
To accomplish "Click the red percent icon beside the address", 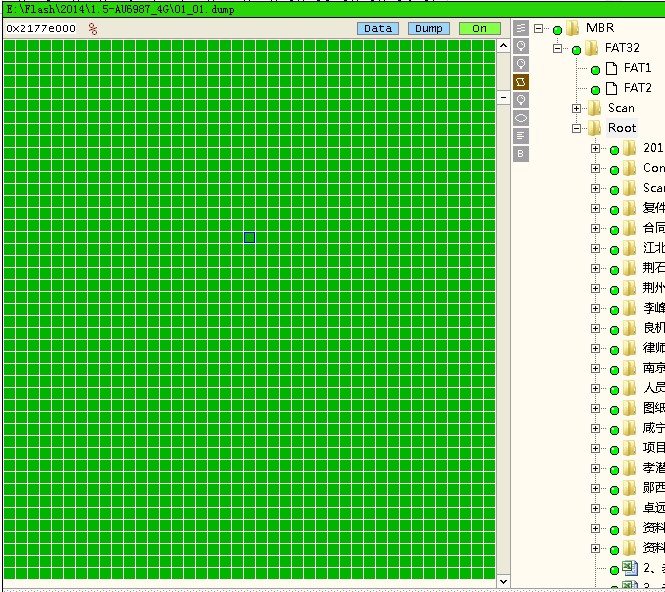I will coord(93,29).
